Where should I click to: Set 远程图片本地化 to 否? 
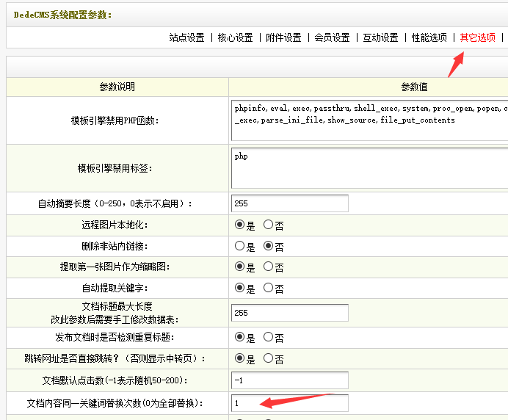(269, 225)
